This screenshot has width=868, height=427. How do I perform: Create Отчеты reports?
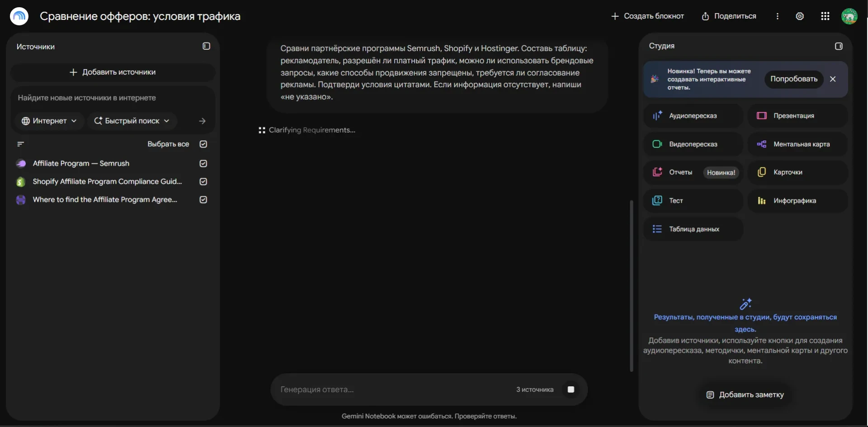click(x=693, y=172)
